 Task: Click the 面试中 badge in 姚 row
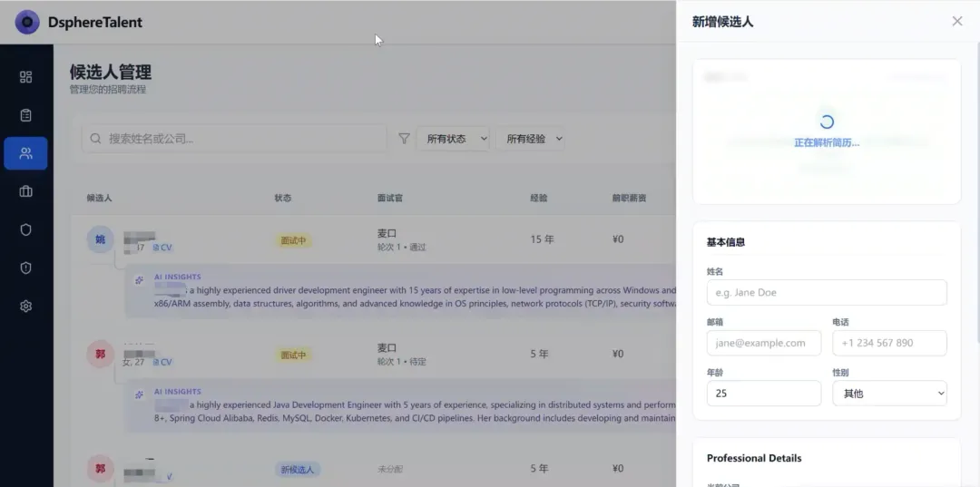click(x=293, y=240)
